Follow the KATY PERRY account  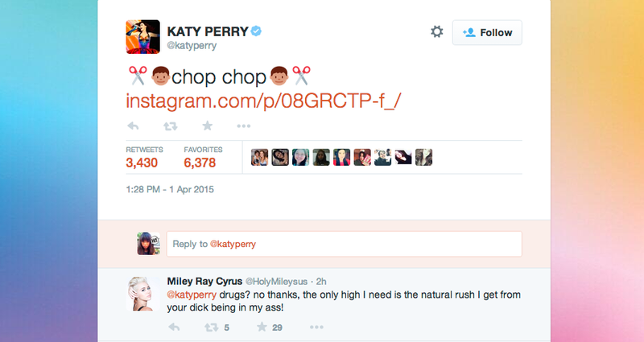point(487,32)
